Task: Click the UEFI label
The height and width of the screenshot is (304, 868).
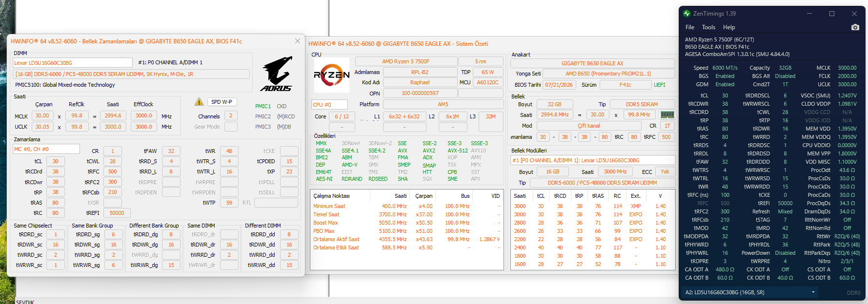Action: coord(659,85)
